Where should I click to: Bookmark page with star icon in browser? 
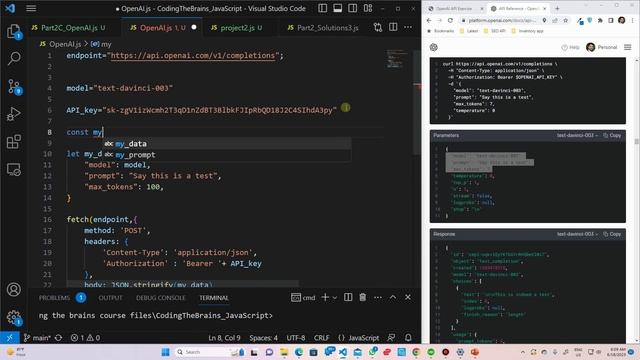(566, 20)
